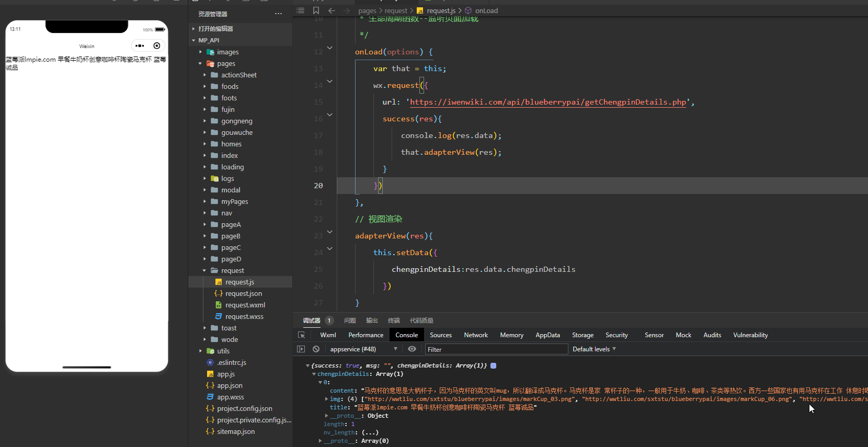Open project.config.json in the explorer
The height and width of the screenshot is (447, 868).
pos(241,408)
